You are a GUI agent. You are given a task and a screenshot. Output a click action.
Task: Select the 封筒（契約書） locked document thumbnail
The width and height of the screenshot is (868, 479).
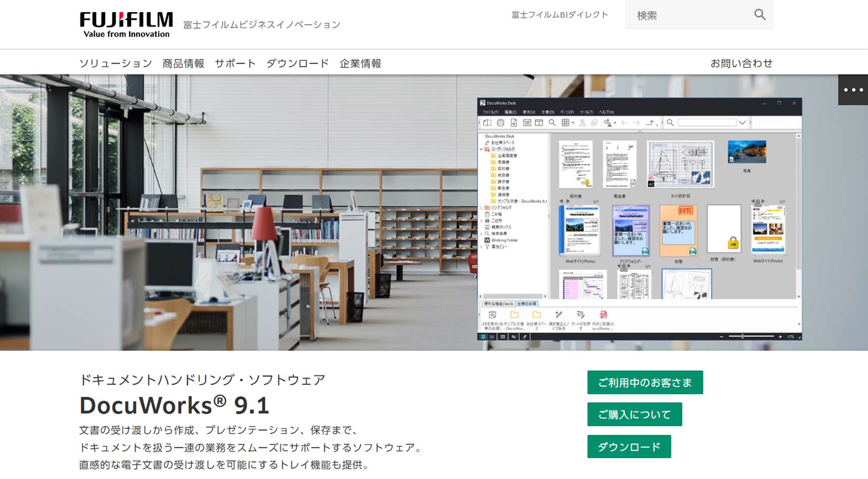(x=723, y=229)
